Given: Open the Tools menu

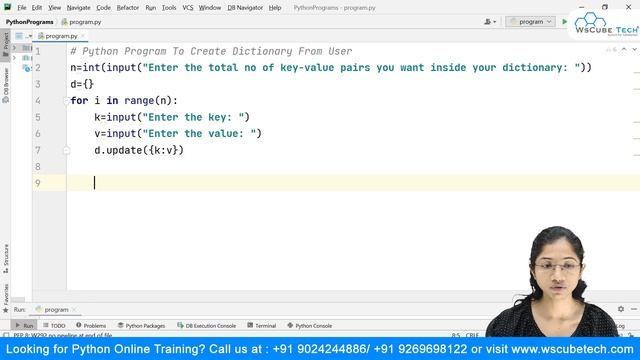Looking at the screenshot, I should point(169,7).
